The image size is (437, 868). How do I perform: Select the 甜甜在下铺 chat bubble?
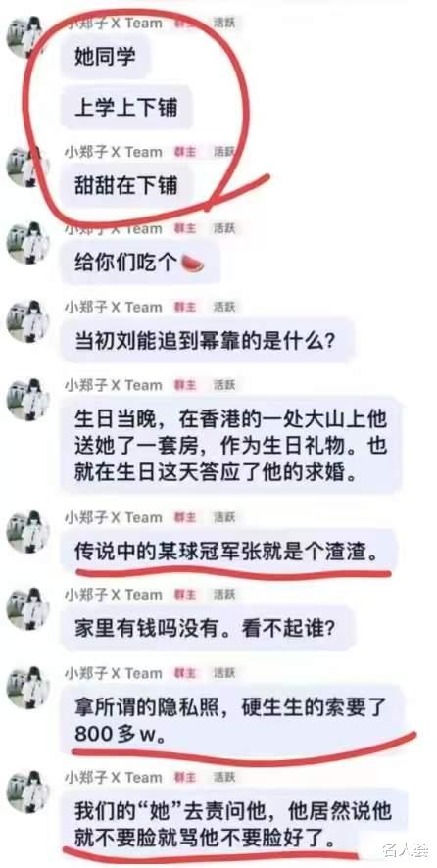pyautogui.click(x=126, y=185)
